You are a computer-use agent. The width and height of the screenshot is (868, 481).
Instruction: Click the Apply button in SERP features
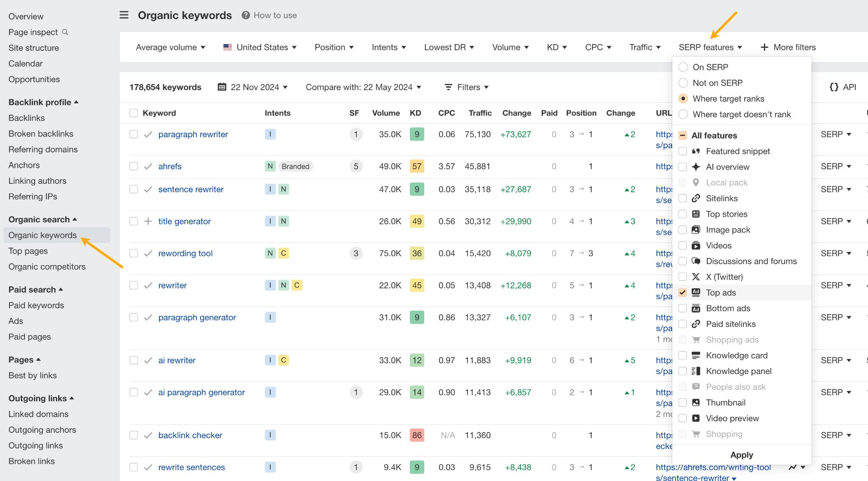pos(742,454)
